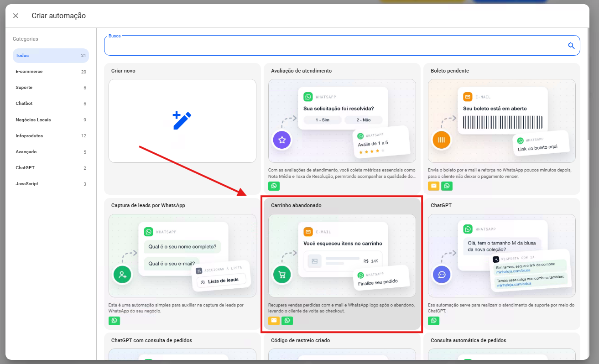
Task: Open the Avançado category
Action: [51, 152]
